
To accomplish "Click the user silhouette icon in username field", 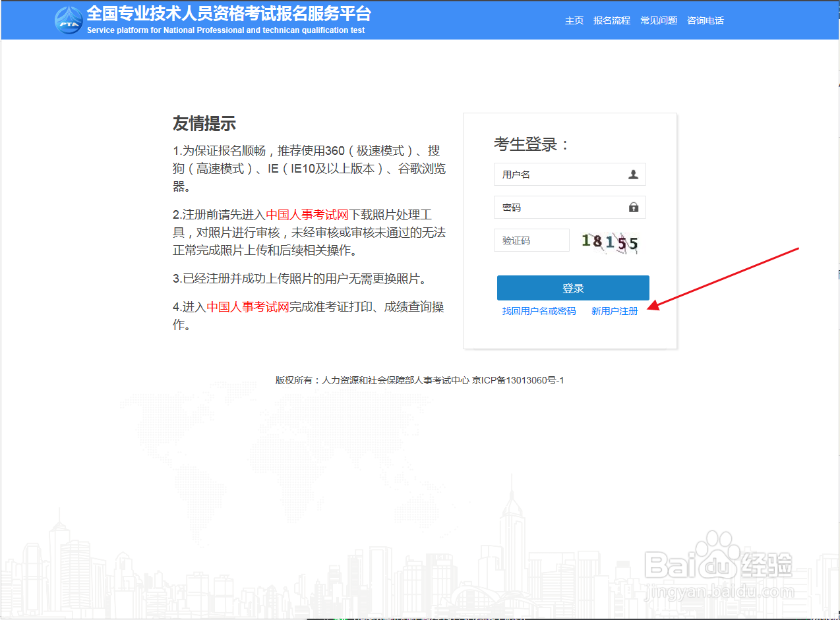I will click(x=633, y=174).
